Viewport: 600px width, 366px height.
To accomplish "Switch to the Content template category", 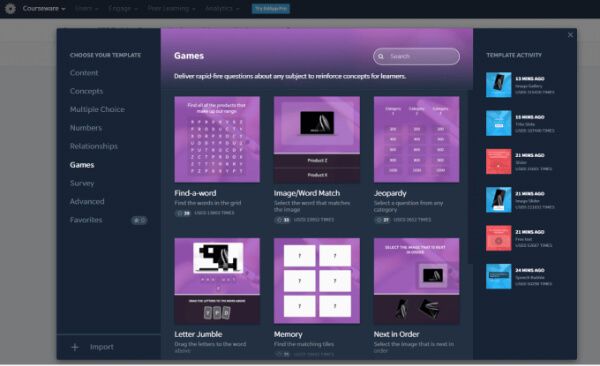I will 84,73.
